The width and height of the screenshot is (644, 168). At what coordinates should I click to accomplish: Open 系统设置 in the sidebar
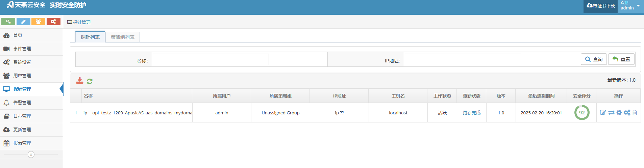coord(31,62)
